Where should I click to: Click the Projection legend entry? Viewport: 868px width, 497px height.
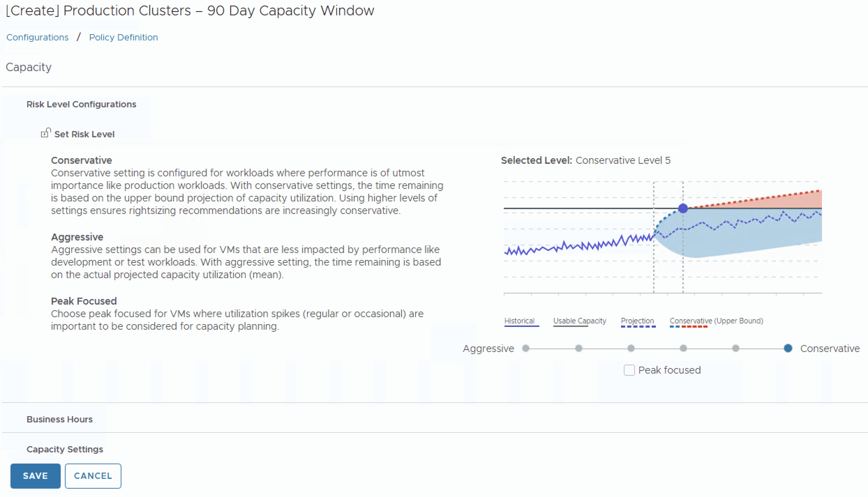[x=637, y=321]
